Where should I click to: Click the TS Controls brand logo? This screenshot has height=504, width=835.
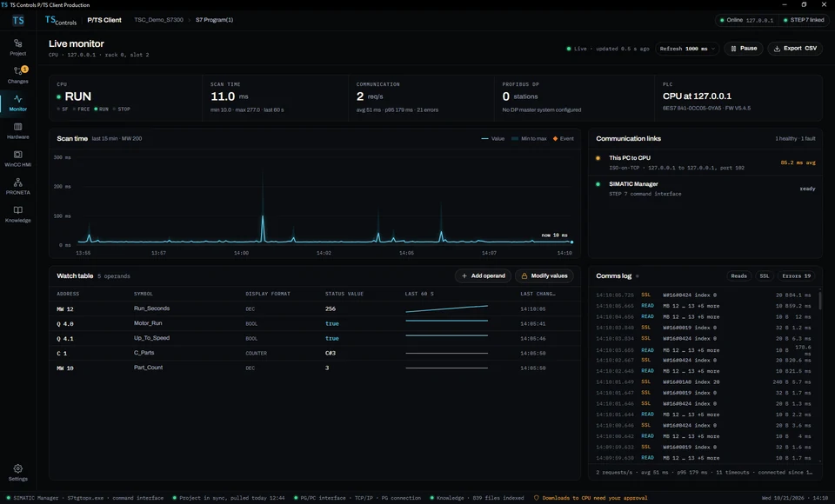pyautogui.click(x=61, y=20)
